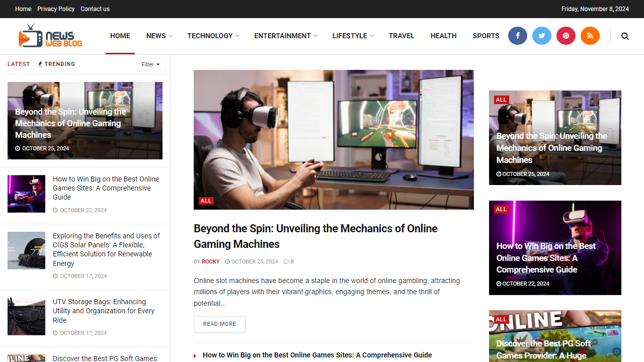Click the READ MORE button
Screen dimensions: 644x362
pos(219,324)
